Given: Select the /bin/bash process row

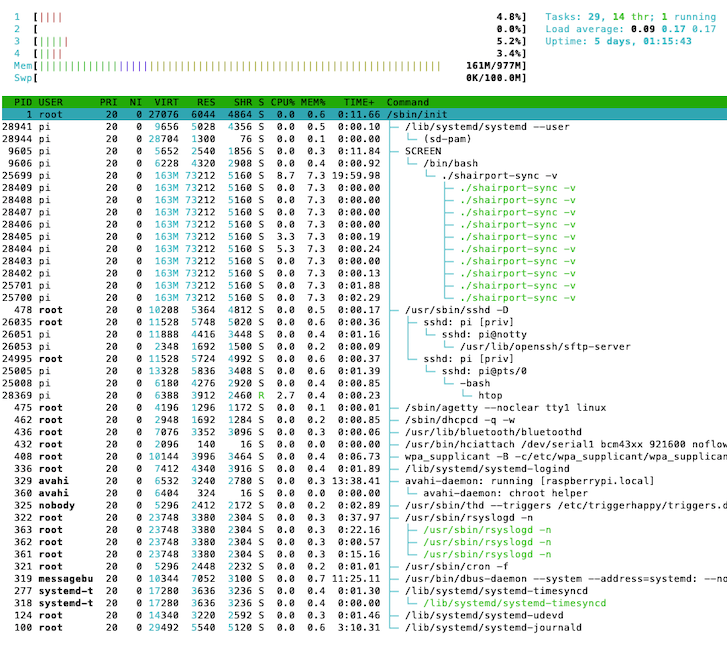Looking at the screenshot, I should pyautogui.click(x=364, y=163).
